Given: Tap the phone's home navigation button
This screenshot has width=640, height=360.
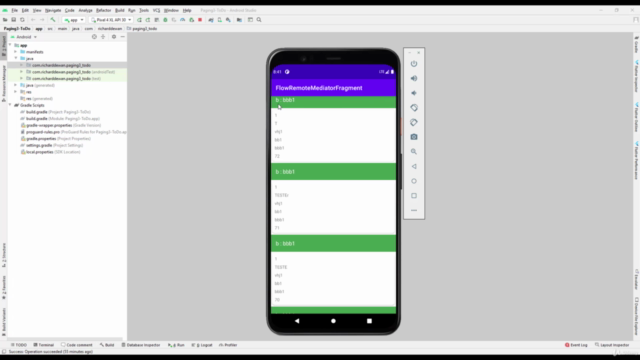Looking at the screenshot, I should click(333, 321).
